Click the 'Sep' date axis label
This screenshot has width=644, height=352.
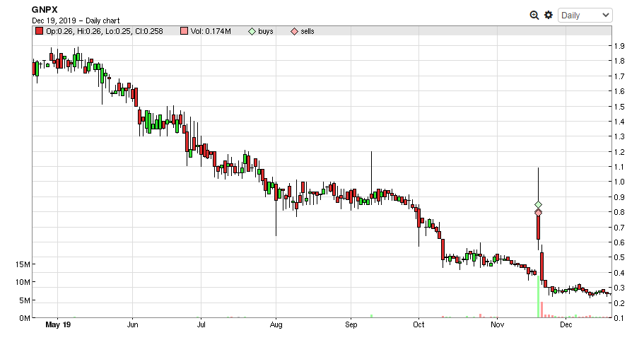(x=351, y=325)
